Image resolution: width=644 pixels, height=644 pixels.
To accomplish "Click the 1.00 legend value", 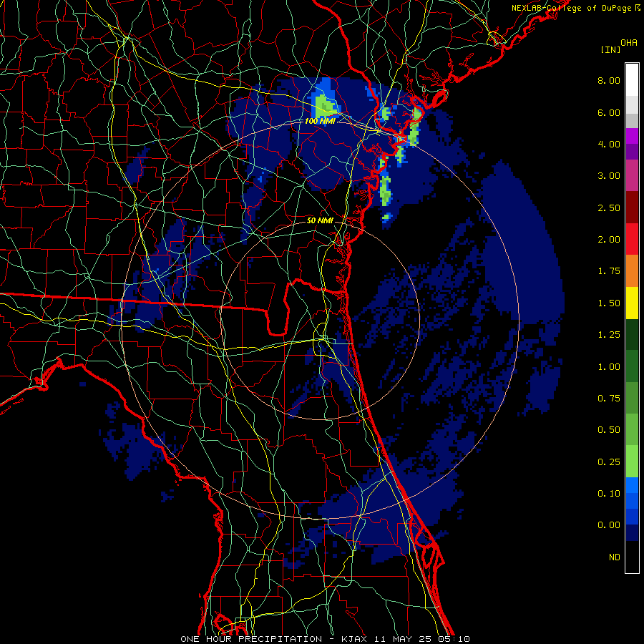I will tap(609, 367).
